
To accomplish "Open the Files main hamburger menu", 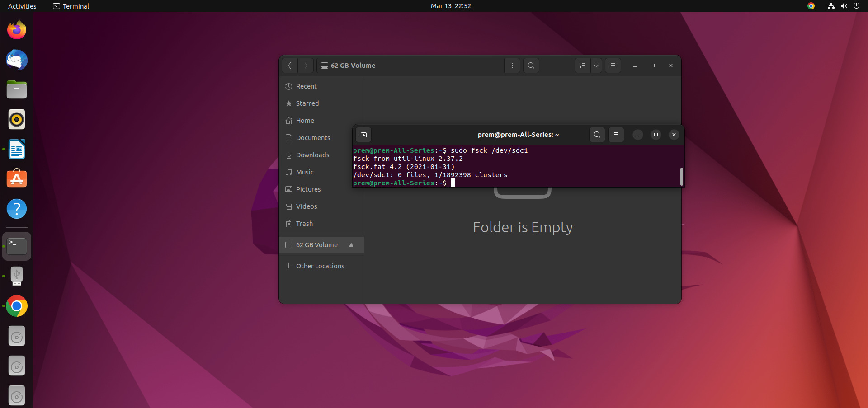I will coord(613,66).
